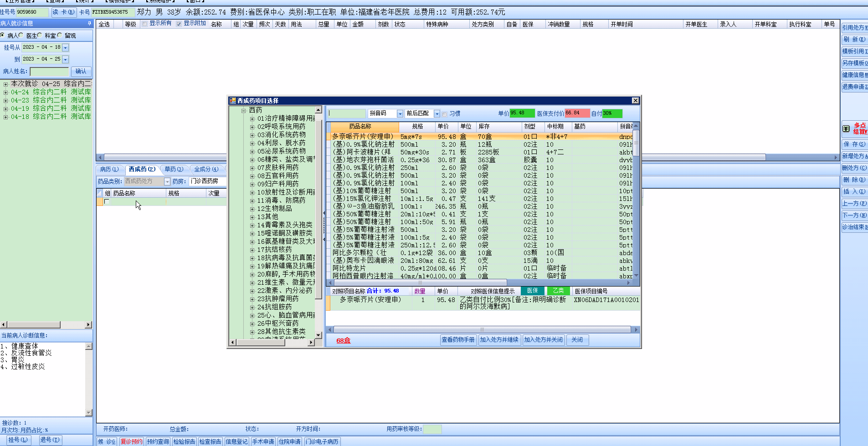The height and width of the screenshot is (446, 868).
Task: Open the 药品类别 西成药处方 dropdown
Action: [167, 181]
